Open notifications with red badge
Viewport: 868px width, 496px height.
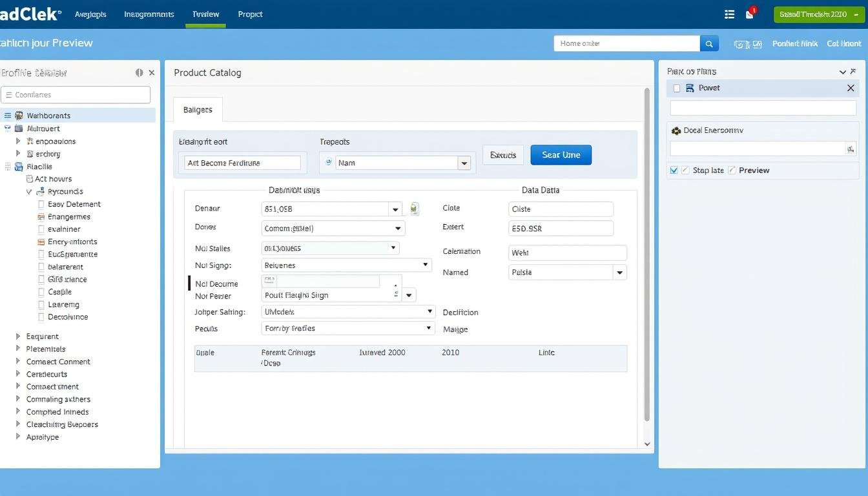point(750,14)
